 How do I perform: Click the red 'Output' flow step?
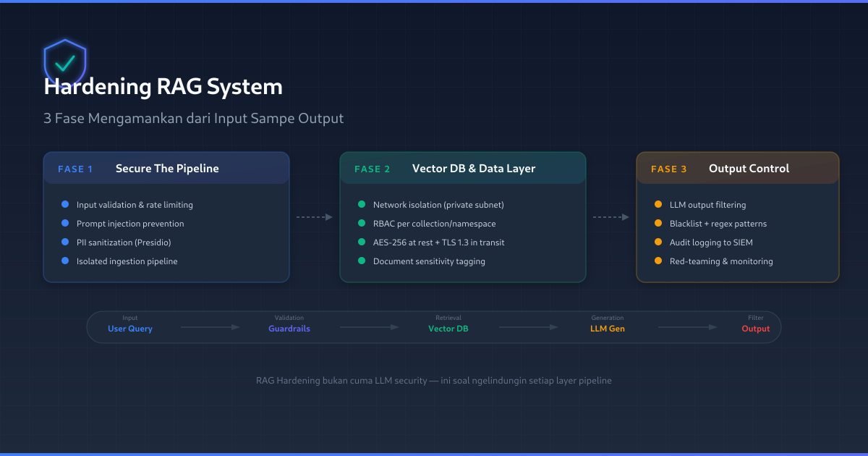pos(756,329)
